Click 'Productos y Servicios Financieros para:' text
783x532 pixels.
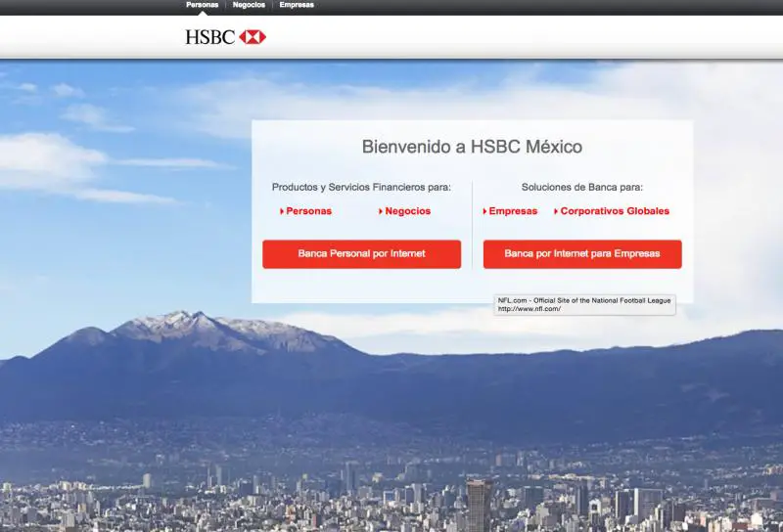point(361,187)
